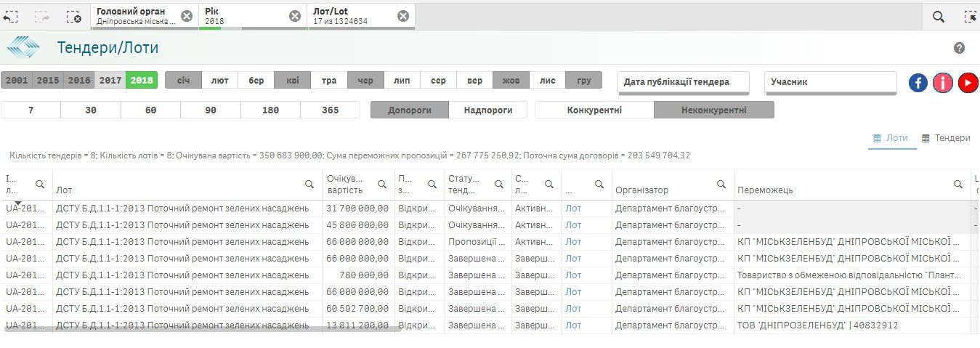Search in the Лот column

pyautogui.click(x=309, y=185)
